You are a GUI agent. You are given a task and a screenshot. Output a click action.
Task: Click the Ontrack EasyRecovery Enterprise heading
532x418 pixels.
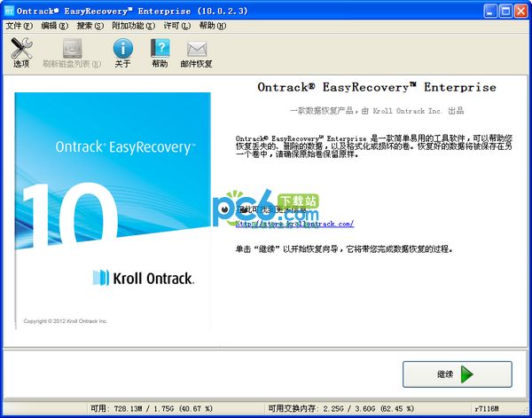coord(377,87)
